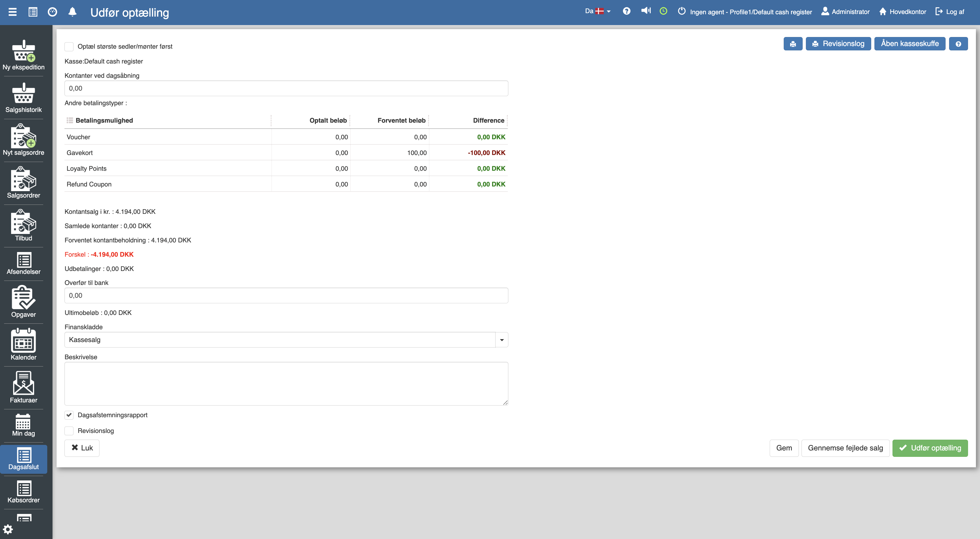Open the dashboard gauge icon
The height and width of the screenshot is (539, 980).
click(52, 12)
